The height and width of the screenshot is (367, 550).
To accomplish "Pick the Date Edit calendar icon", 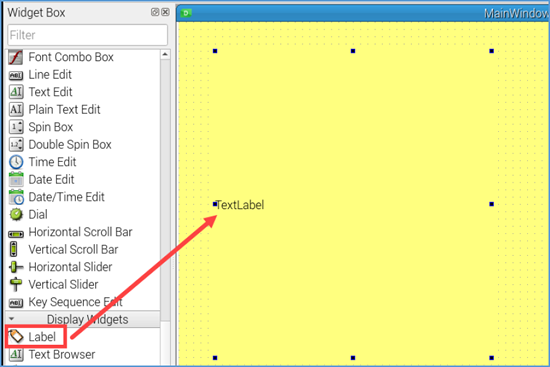I will [x=16, y=179].
